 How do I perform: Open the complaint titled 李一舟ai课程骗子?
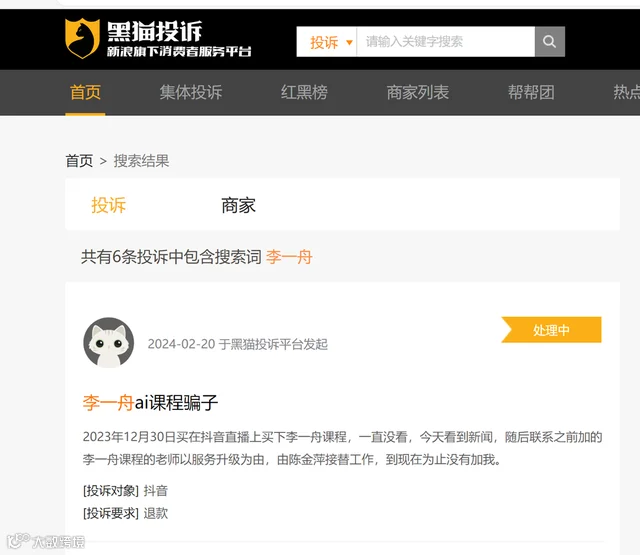pyautogui.click(x=150, y=403)
